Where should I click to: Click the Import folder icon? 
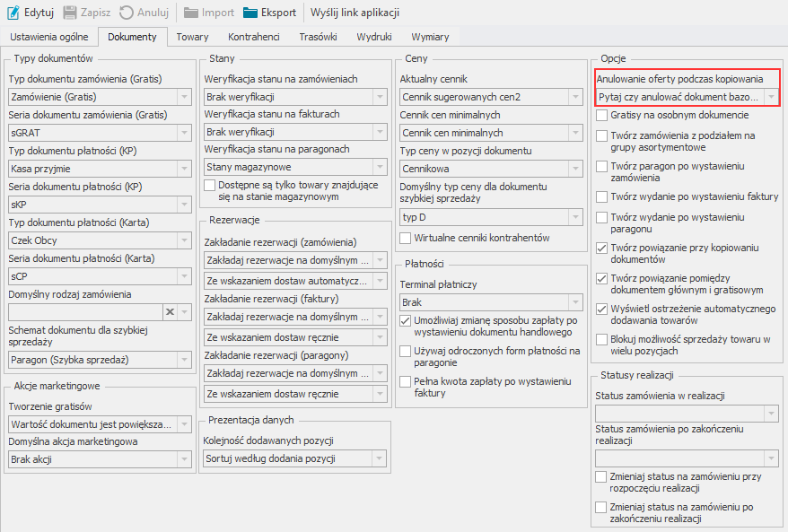pyautogui.click(x=191, y=13)
